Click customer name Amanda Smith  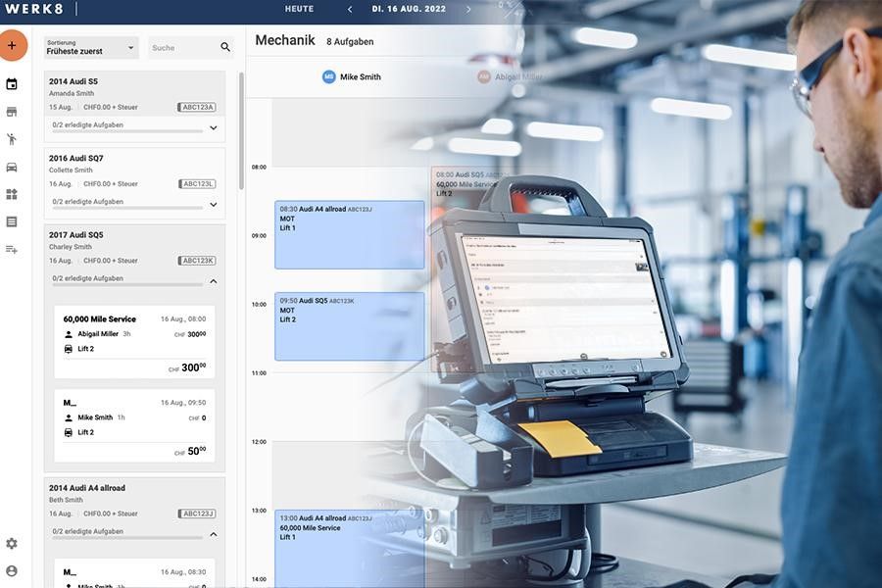click(72, 93)
